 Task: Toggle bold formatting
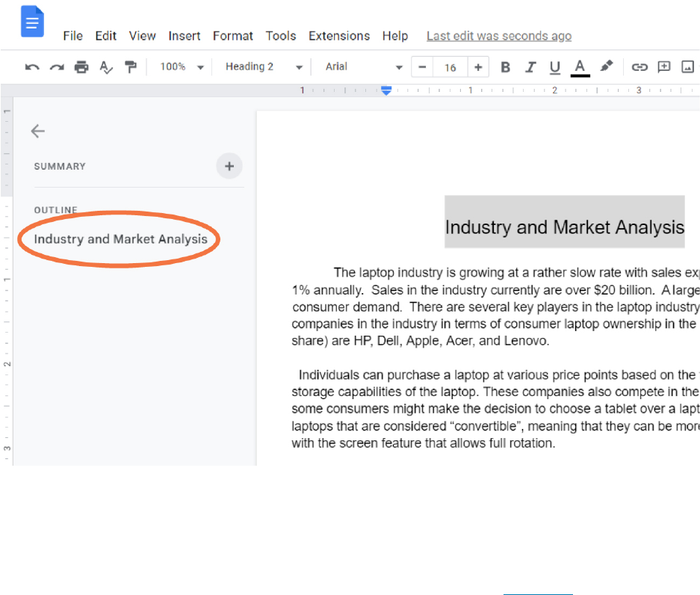tap(506, 67)
